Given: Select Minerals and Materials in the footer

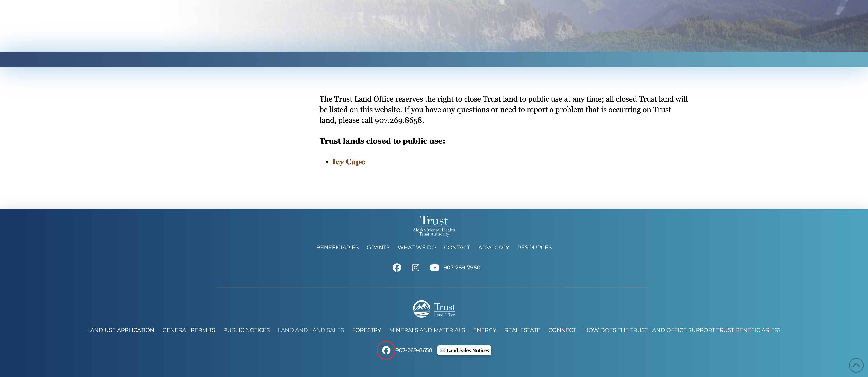Looking at the screenshot, I should 427,330.
